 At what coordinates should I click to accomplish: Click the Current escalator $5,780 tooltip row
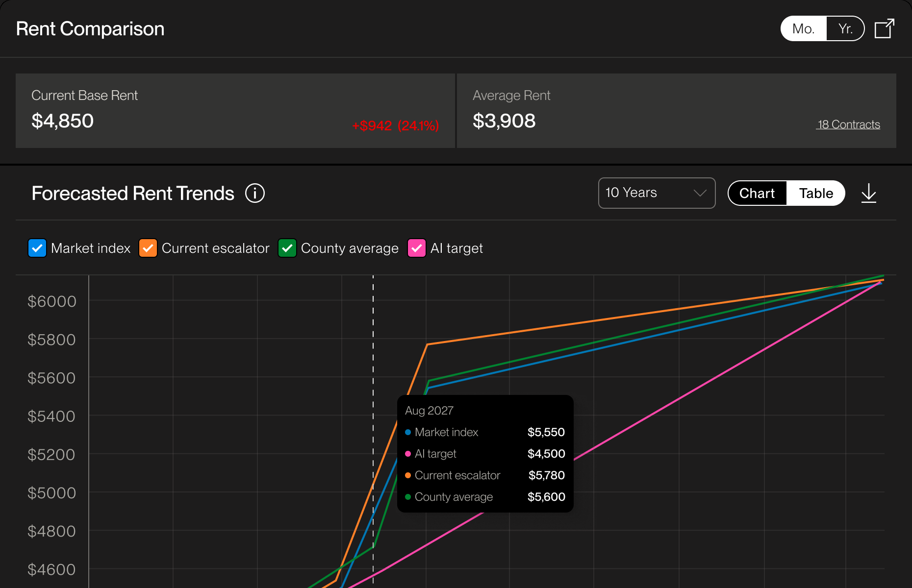coord(485,475)
